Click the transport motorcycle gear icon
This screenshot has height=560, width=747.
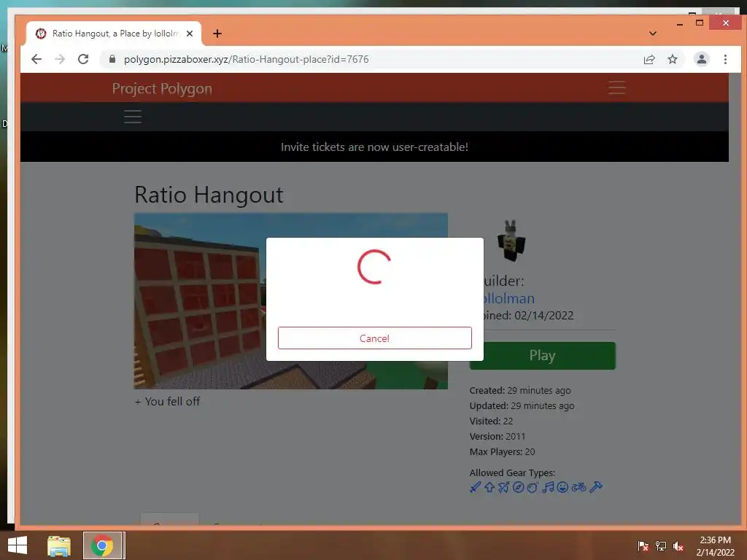(578, 487)
